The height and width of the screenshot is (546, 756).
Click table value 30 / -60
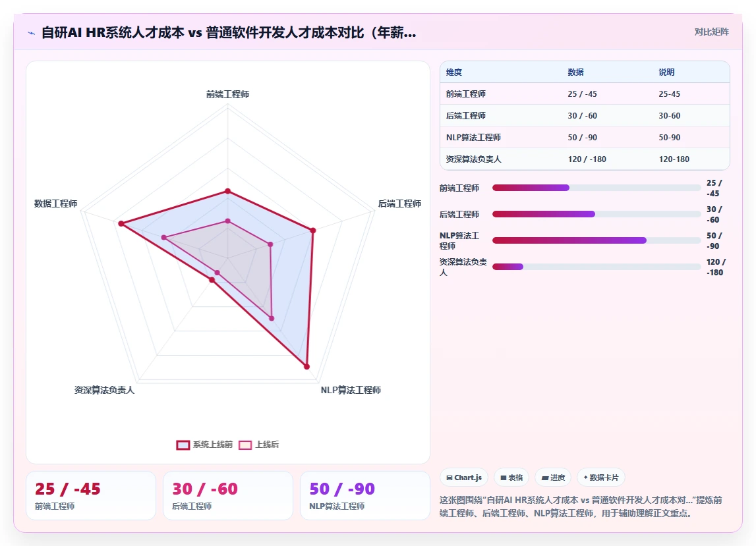point(583,116)
